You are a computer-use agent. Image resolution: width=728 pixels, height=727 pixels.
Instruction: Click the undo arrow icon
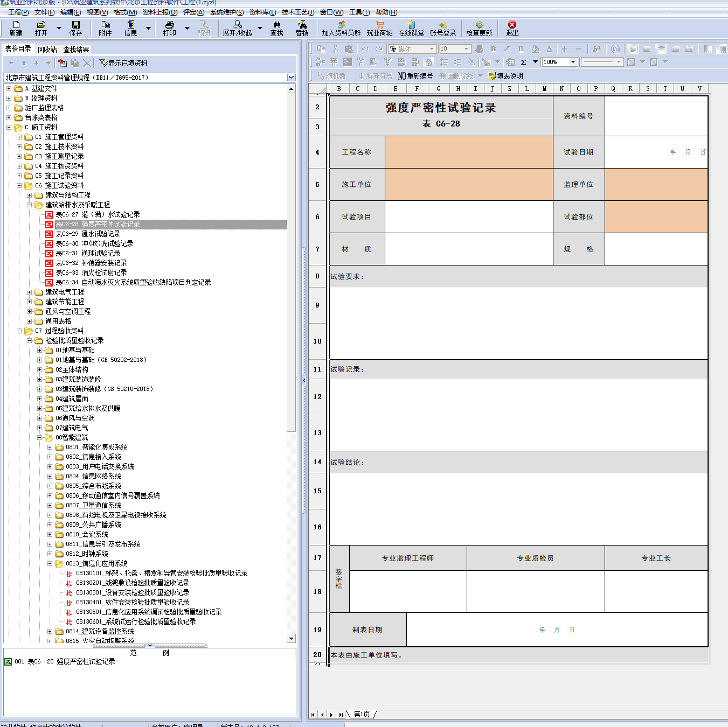(365, 49)
